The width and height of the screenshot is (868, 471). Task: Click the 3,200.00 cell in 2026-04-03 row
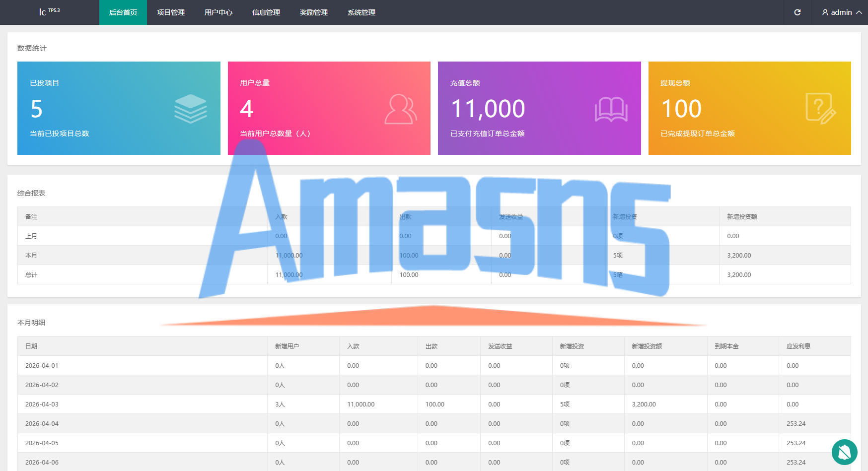pos(644,404)
